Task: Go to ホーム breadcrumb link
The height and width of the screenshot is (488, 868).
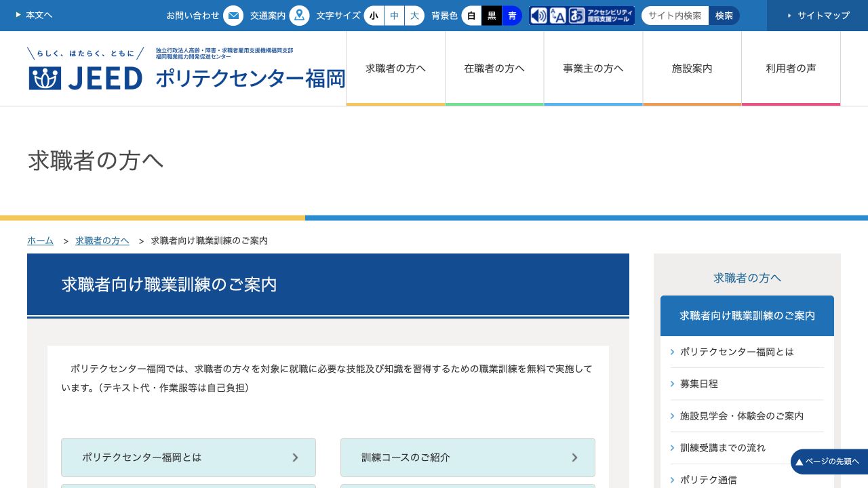Action: (40, 241)
